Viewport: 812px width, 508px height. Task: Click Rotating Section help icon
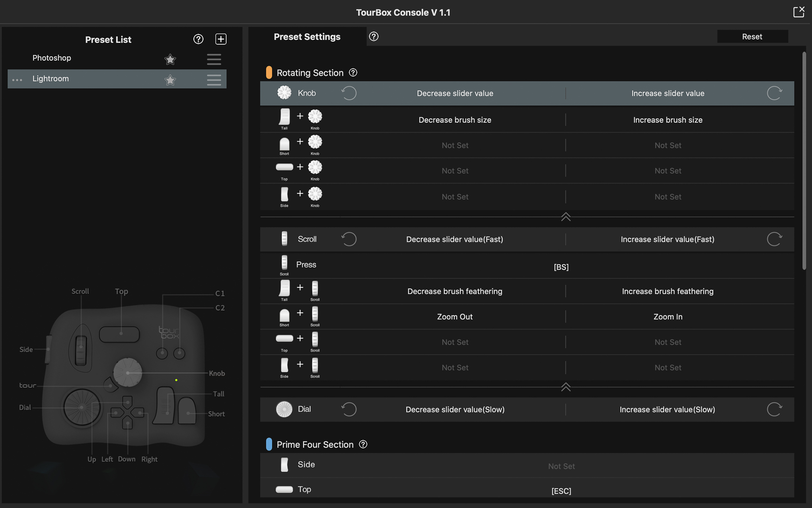tap(353, 72)
